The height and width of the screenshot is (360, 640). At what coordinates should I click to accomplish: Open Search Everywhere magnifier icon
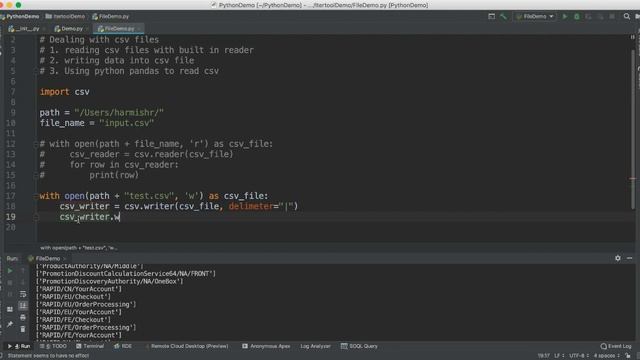pyautogui.click(x=627, y=16)
